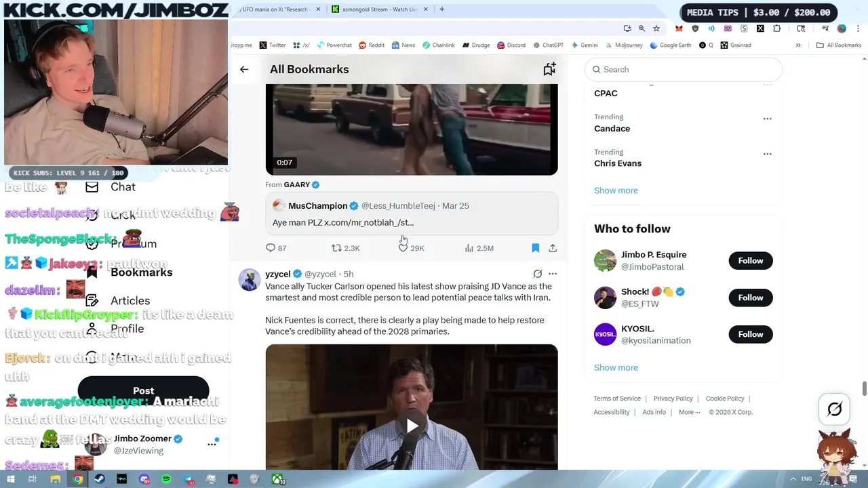868x488 pixels.
Task: Click the Post button in sidebar
Action: click(143, 391)
